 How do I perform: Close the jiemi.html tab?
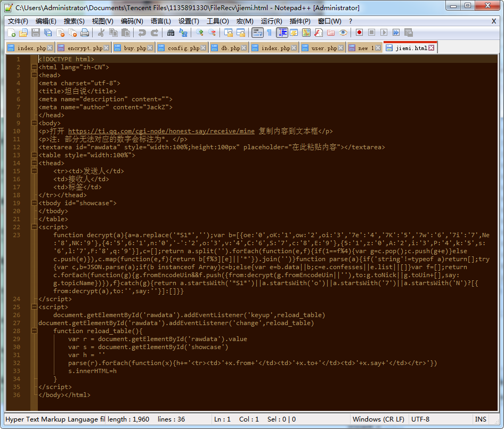[x=432, y=48]
